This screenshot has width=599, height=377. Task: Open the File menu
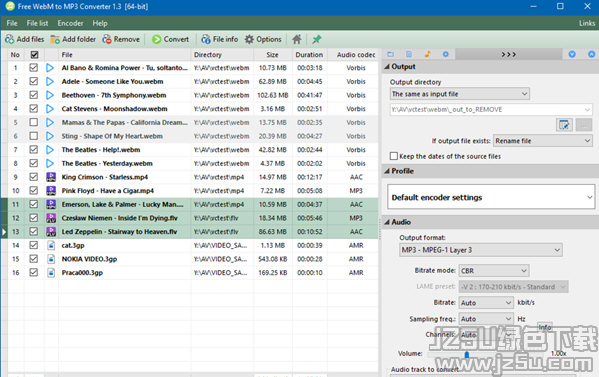coord(12,23)
